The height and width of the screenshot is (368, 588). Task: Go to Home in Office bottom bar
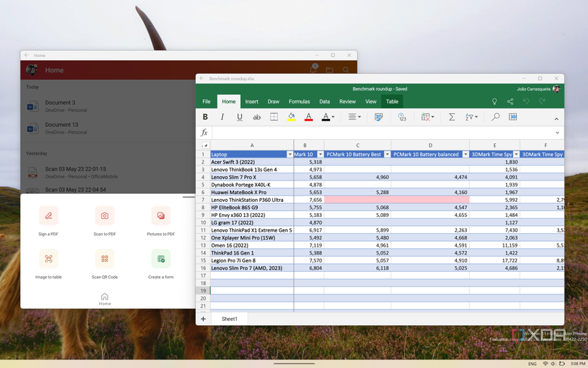tap(105, 300)
